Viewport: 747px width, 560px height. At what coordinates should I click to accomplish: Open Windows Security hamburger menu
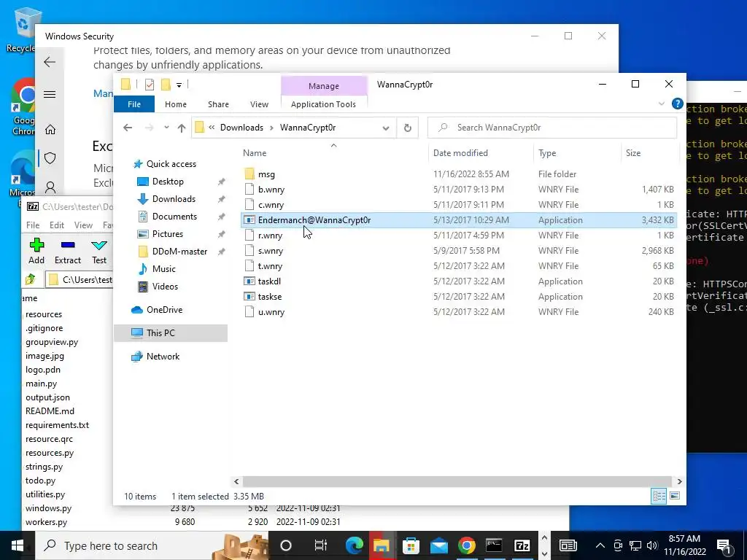(50, 94)
